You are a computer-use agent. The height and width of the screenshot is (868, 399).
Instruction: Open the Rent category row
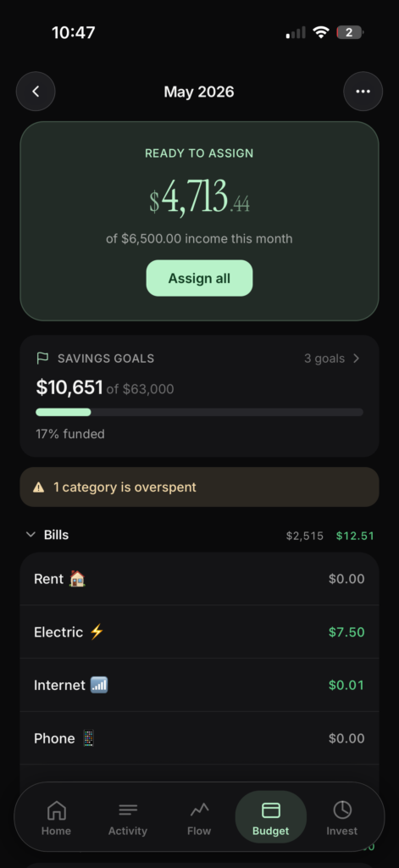199,579
